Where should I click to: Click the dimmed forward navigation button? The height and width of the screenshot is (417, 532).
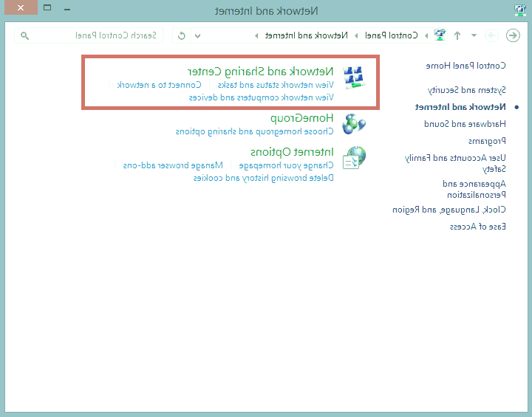click(x=491, y=35)
